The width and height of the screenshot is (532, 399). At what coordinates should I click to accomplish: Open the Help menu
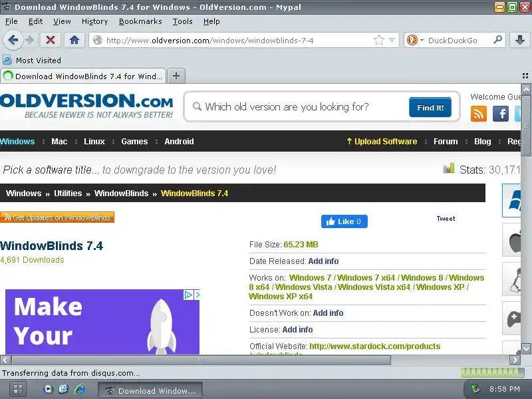(211, 21)
